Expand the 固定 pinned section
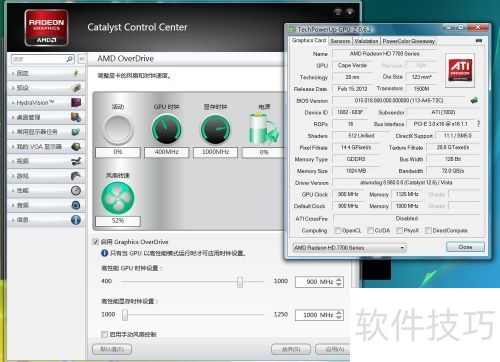Screen dimensions: 500x362 click(x=46, y=73)
